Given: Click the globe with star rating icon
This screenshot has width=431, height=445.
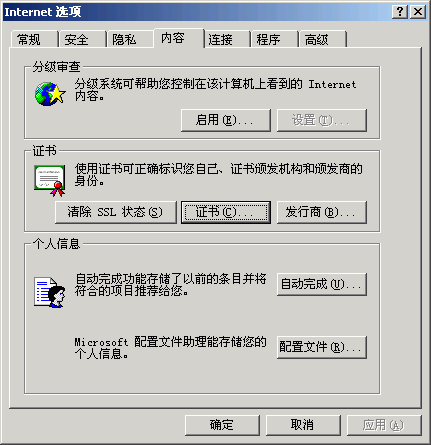Looking at the screenshot, I should tap(50, 94).
